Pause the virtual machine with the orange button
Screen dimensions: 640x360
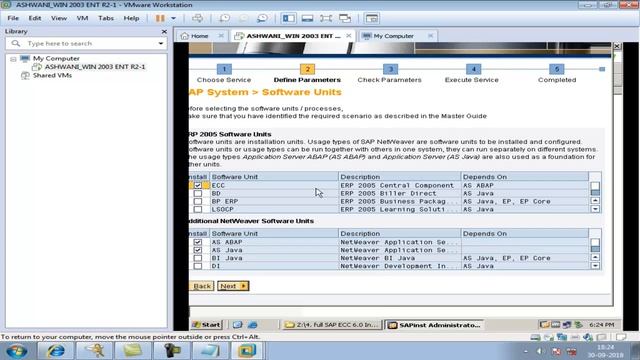tap(160, 18)
